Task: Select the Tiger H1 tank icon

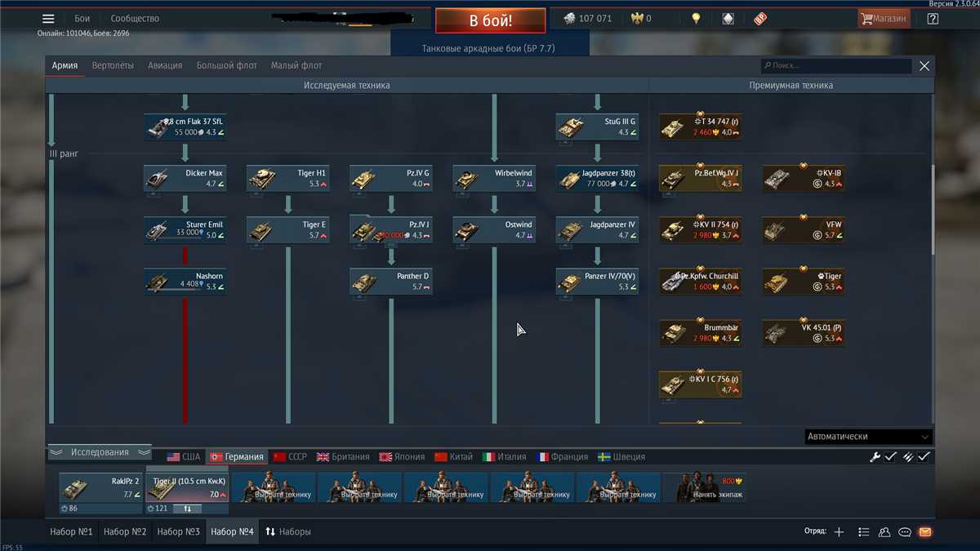Action: pyautogui.click(x=261, y=179)
